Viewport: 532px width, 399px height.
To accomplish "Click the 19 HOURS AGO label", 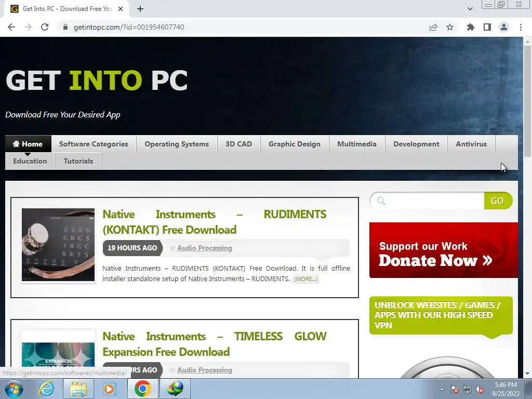I will point(132,248).
